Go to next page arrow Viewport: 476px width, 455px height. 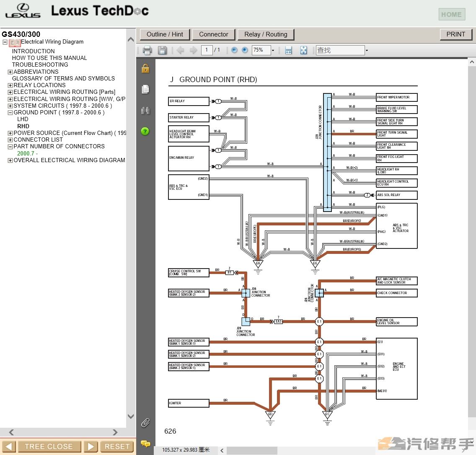pyautogui.click(x=193, y=50)
